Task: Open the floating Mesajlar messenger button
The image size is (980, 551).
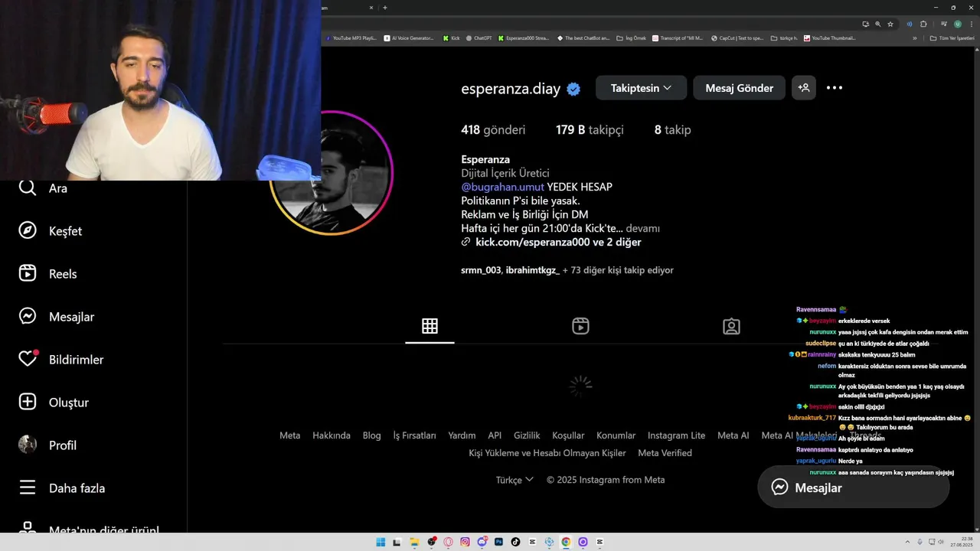Action: click(x=853, y=487)
